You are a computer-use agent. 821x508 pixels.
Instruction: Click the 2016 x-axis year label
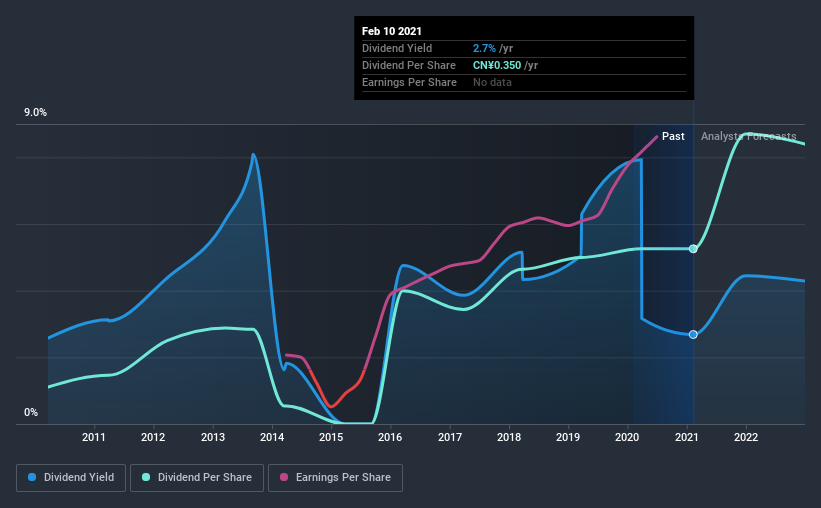tap(390, 437)
